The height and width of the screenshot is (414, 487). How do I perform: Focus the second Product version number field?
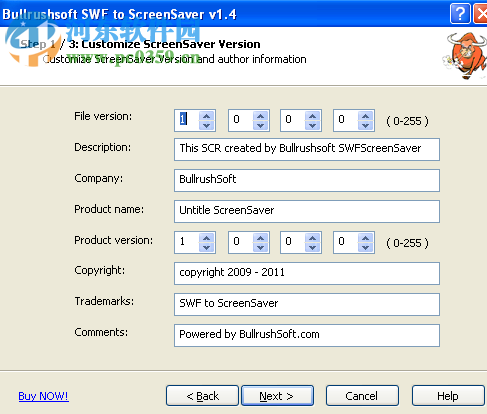pyautogui.click(x=241, y=242)
